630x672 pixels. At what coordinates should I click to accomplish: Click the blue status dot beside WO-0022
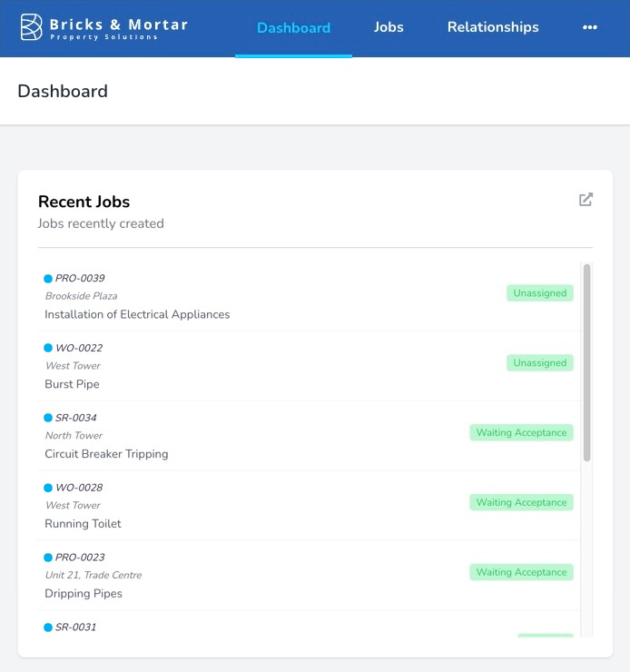coord(48,348)
